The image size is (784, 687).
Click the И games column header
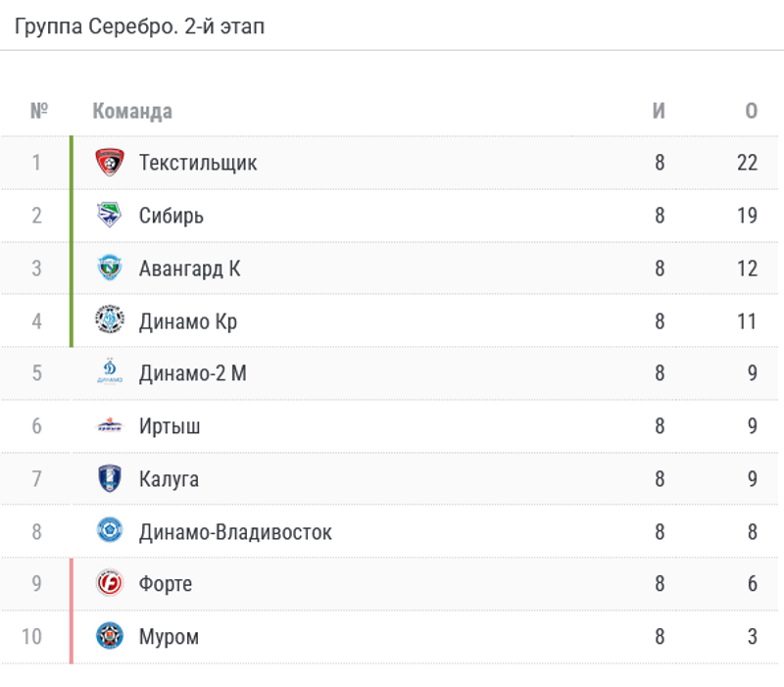(x=660, y=111)
